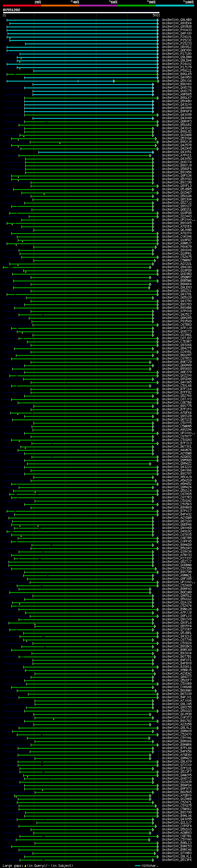
Task: Select the UniRef100_B5U1R2 label
Action: (x=177, y=125)
